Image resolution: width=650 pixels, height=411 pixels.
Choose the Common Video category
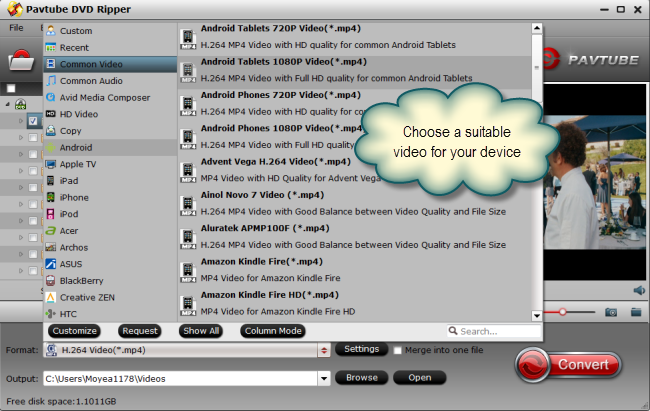point(110,64)
